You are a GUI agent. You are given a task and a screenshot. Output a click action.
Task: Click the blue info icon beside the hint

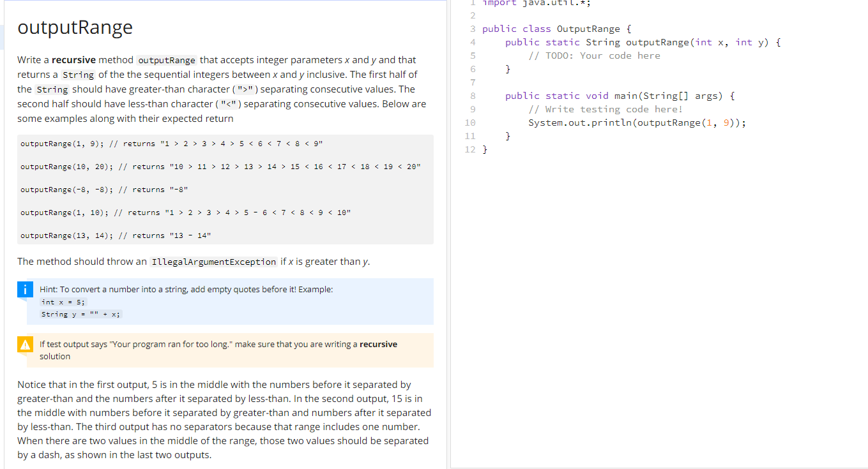click(x=25, y=289)
